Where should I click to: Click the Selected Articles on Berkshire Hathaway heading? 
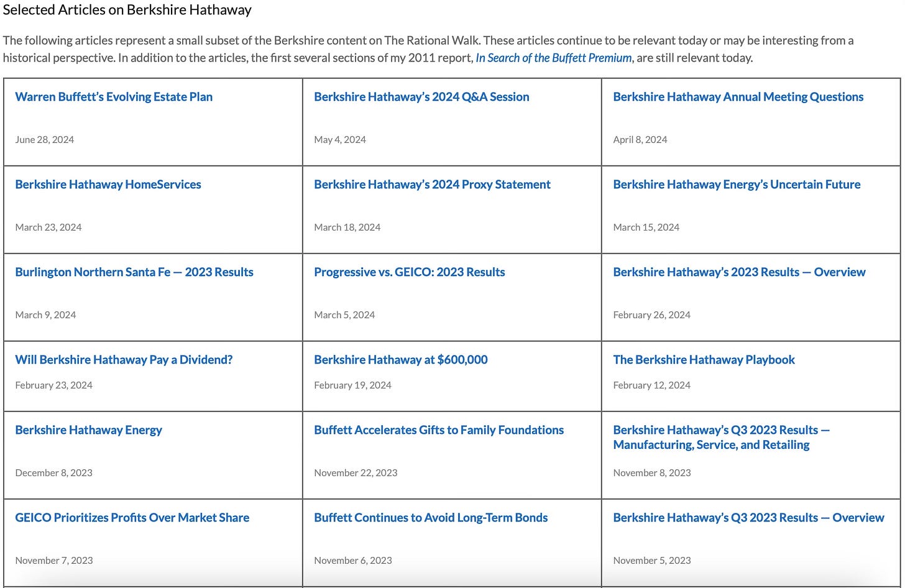[127, 10]
